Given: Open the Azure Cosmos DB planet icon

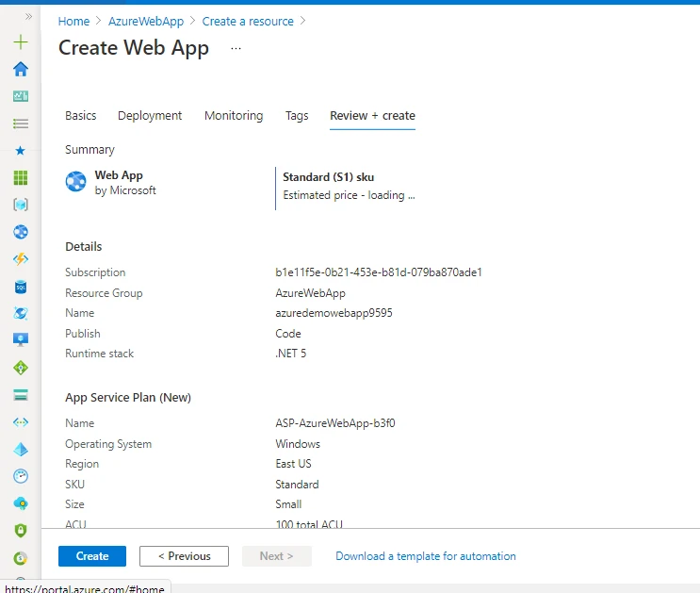Looking at the screenshot, I should pos(21,313).
